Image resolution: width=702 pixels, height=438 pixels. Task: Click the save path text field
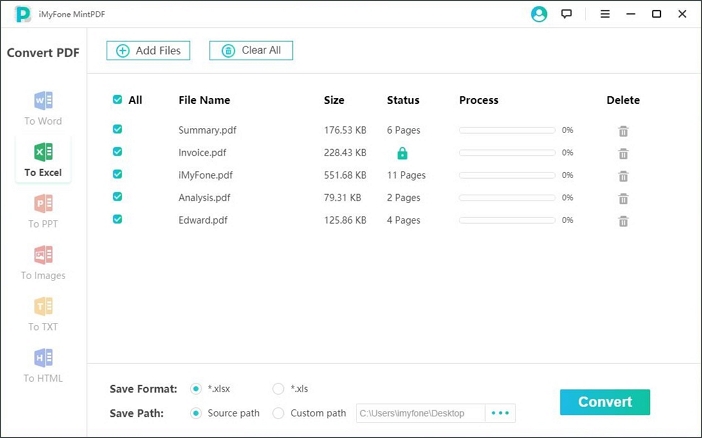pyautogui.click(x=420, y=413)
